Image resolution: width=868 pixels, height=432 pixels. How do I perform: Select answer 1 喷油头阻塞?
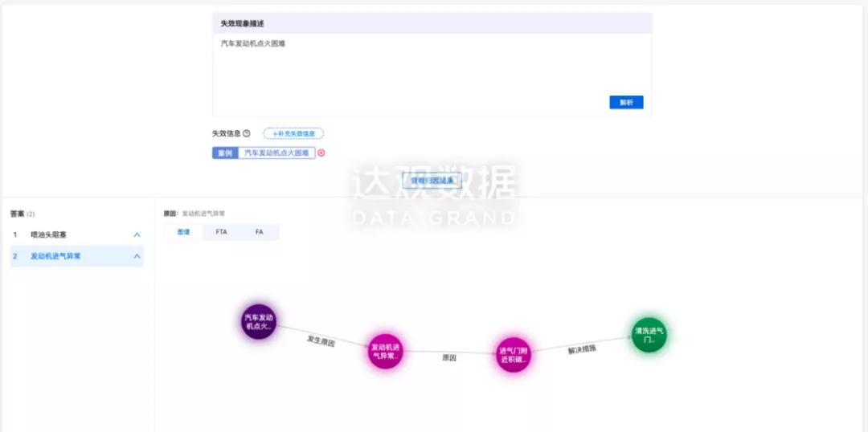pos(50,234)
